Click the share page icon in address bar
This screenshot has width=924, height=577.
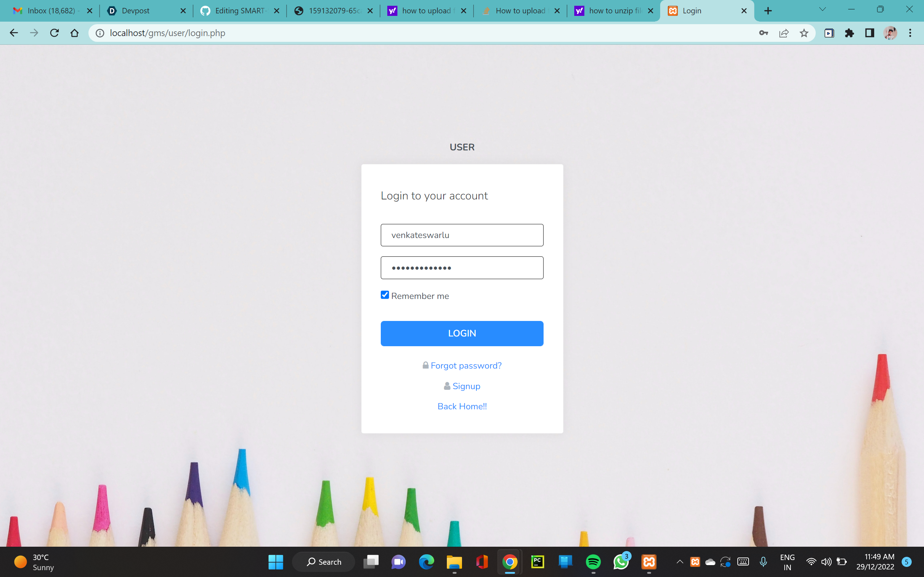coord(784,33)
